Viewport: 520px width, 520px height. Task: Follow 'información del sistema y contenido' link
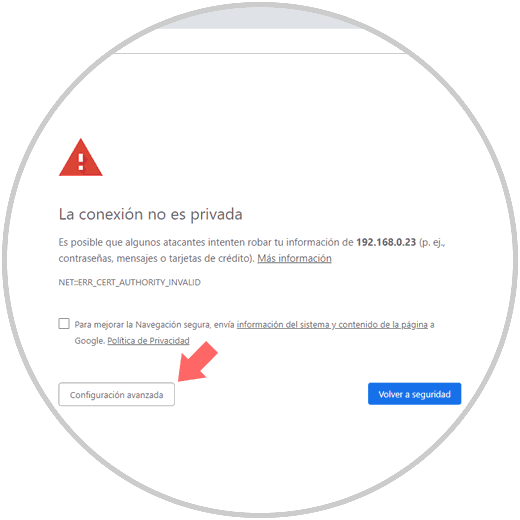click(x=332, y=324)
